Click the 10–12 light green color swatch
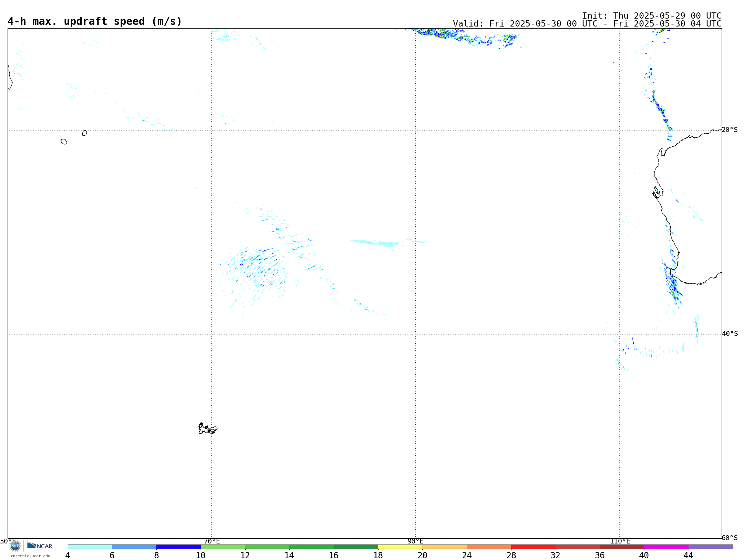744x560 pixels. coord(223,547)
